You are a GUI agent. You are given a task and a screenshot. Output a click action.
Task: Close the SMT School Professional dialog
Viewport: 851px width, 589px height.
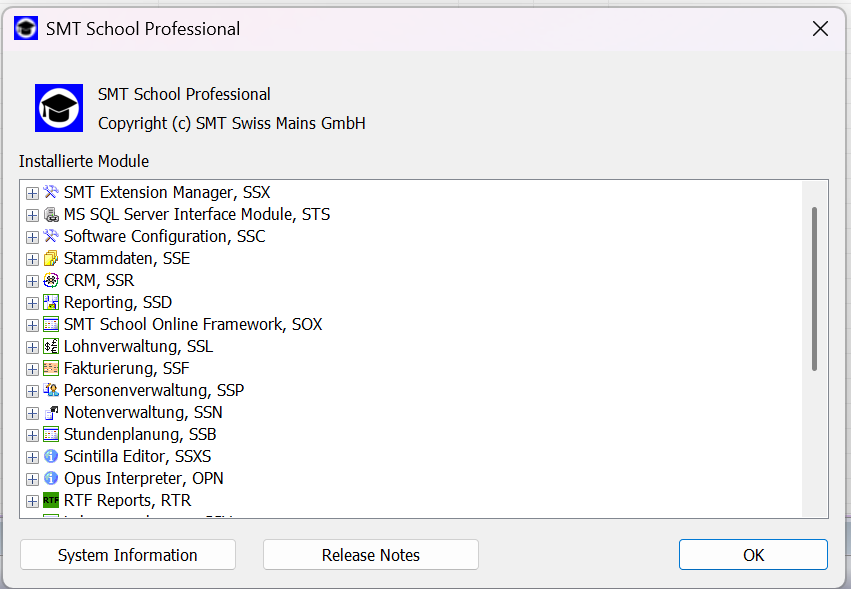click(820, 29)
